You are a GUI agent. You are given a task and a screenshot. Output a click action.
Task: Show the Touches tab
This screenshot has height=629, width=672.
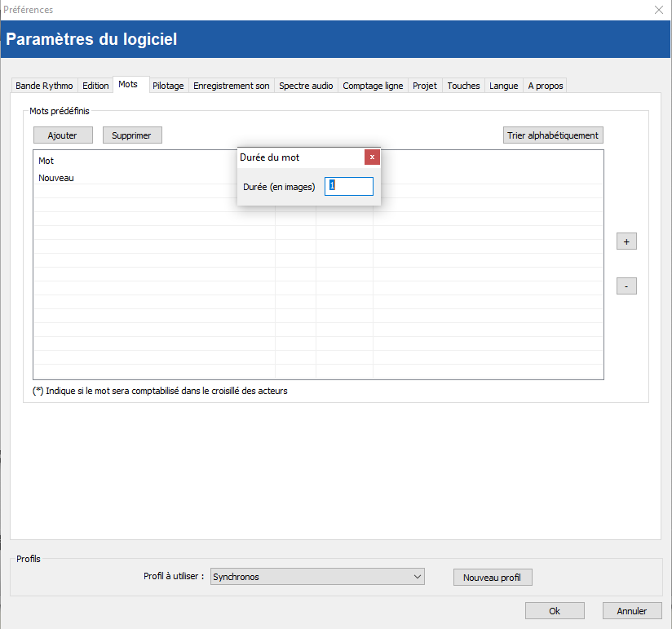(x=463, y=86)
